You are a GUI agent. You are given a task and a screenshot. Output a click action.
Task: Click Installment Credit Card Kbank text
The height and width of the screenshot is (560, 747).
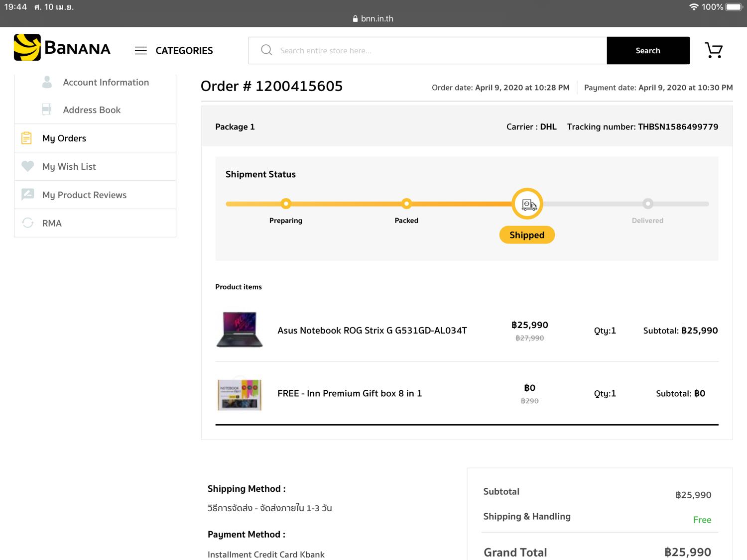click(266, 555)
